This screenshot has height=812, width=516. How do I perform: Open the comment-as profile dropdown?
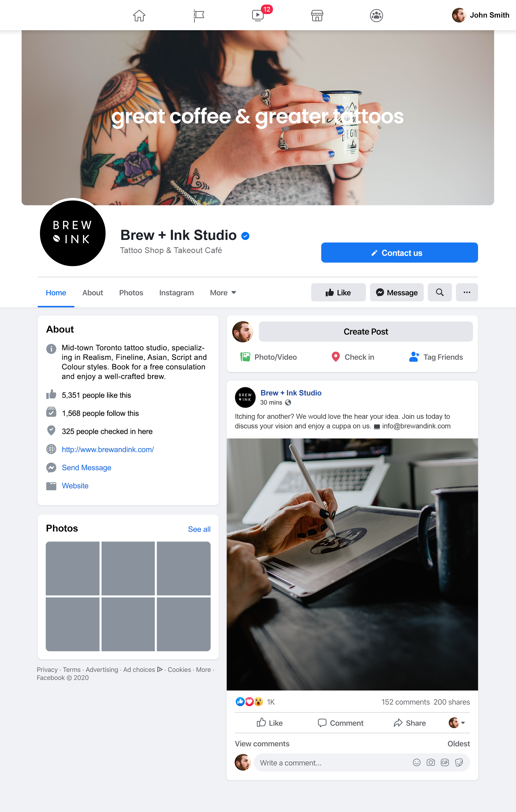[x=457, y=723]
